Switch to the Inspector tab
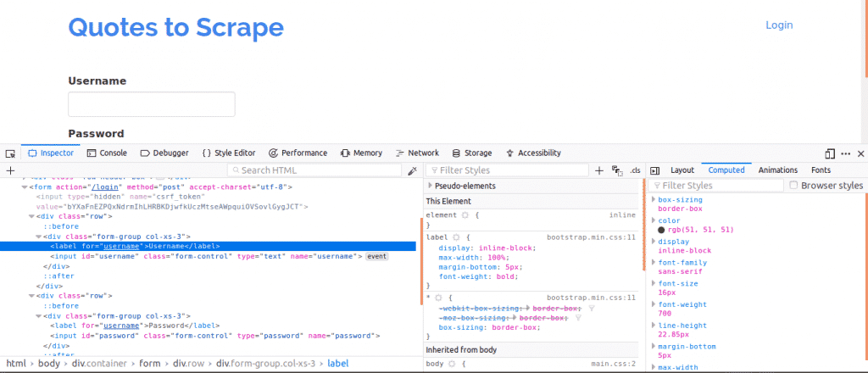This screenshot has width=868, height=373. pos(51,153)
